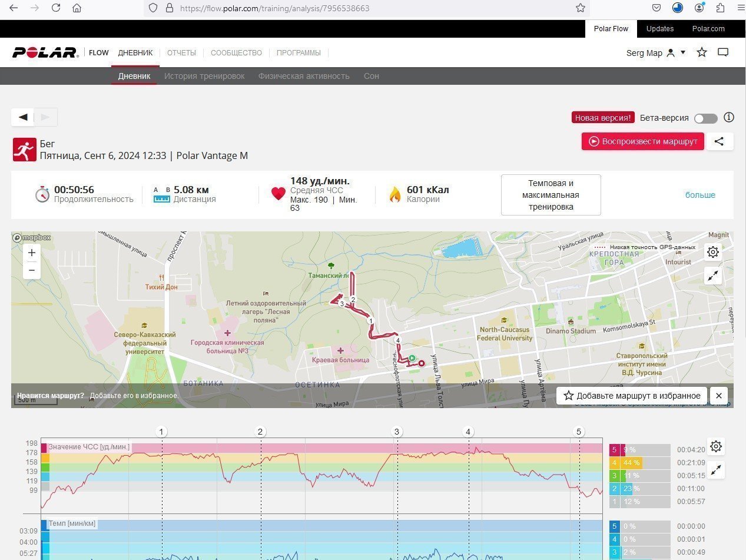
Task: Select heart rate zone 5 bar
Action: pyautogui.click(x=639, y=450)
